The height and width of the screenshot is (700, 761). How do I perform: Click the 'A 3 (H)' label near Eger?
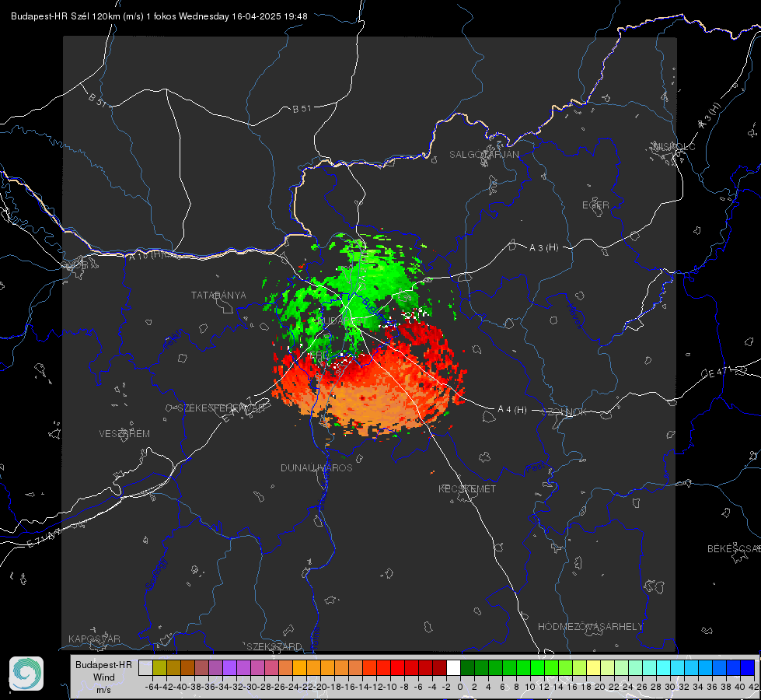coord(543,248)
